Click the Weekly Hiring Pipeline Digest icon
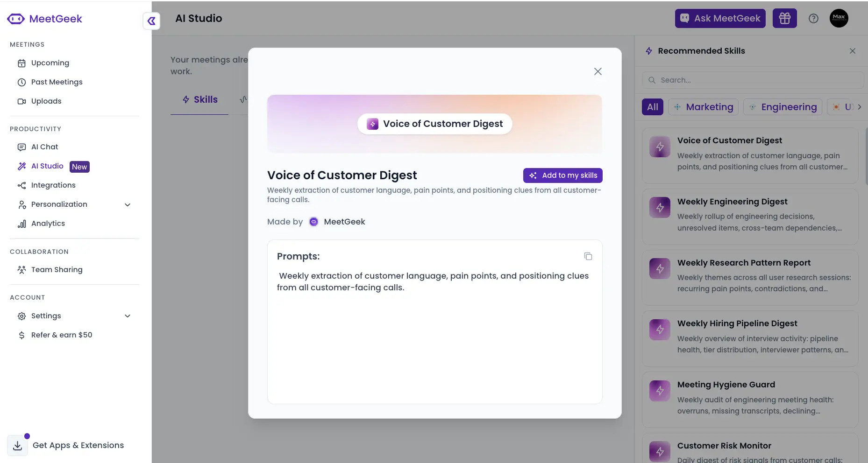 click(660, 330)
